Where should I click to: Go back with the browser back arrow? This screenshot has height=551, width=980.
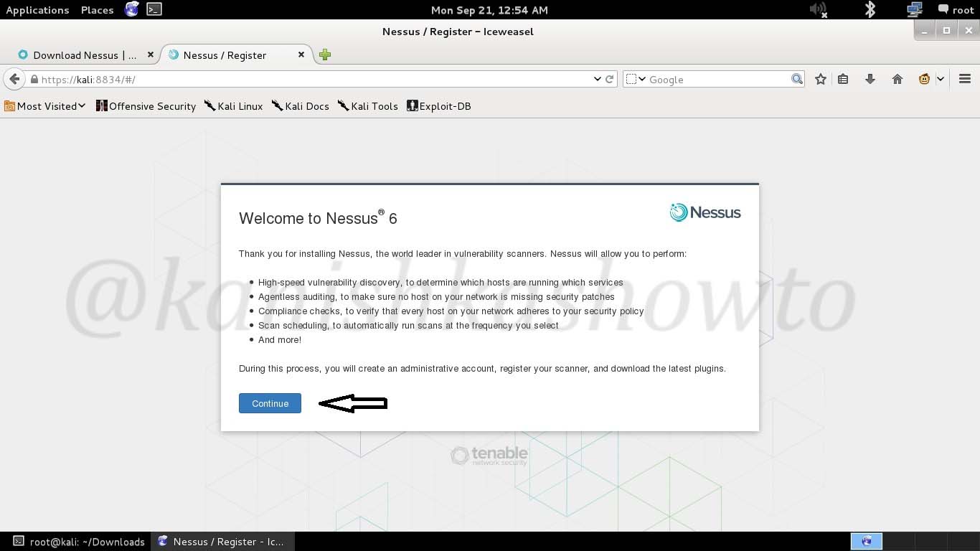click(x=14, y=79)
